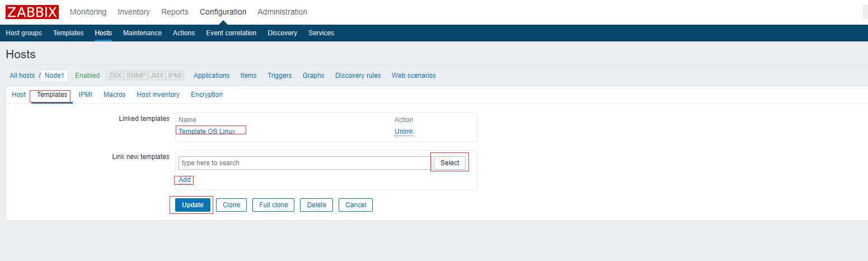The image size is (868, 261).
Task: Click the Clone button
Action: (x=231, y=205)
